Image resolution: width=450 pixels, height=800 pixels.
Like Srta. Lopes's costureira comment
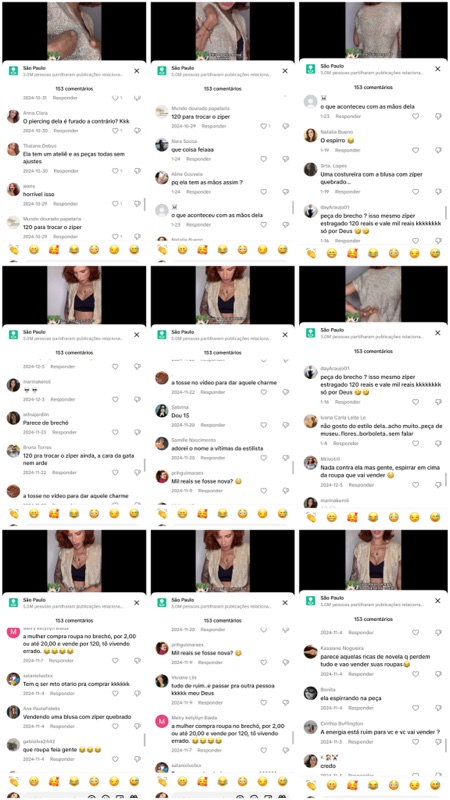tap(416, 192)
